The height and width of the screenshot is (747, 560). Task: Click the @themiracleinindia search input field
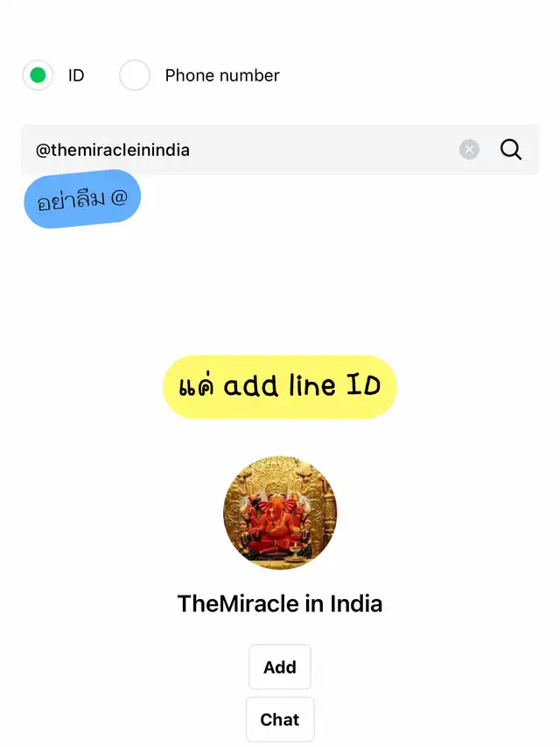click(280, 150)
